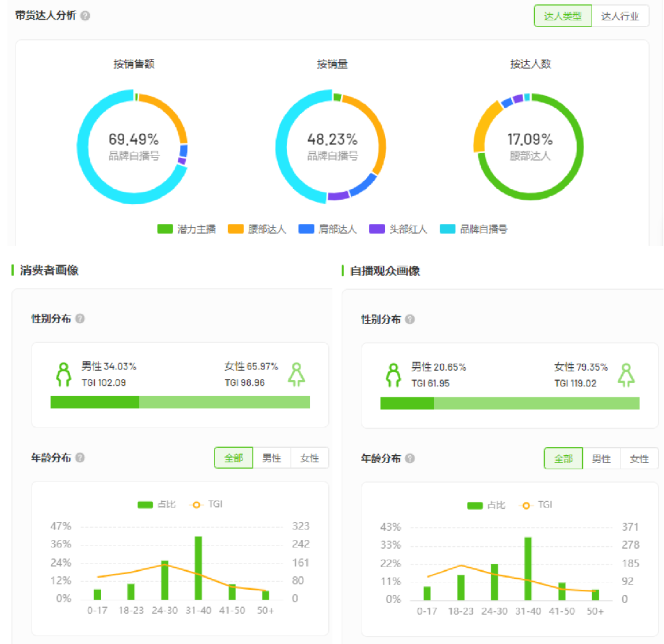Click help icon next to 年龄分布 in 自播观众画像

pos(410,458)
